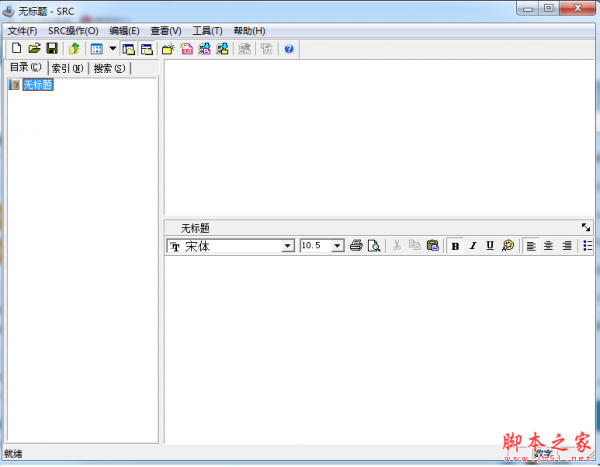Expand the 宋体 font name dropdown
The image size is (600, 467).
pyautogui.click(x=287, y=246)
